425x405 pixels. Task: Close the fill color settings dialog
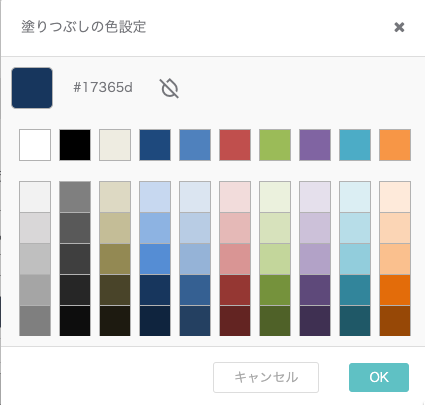point(399,27)
